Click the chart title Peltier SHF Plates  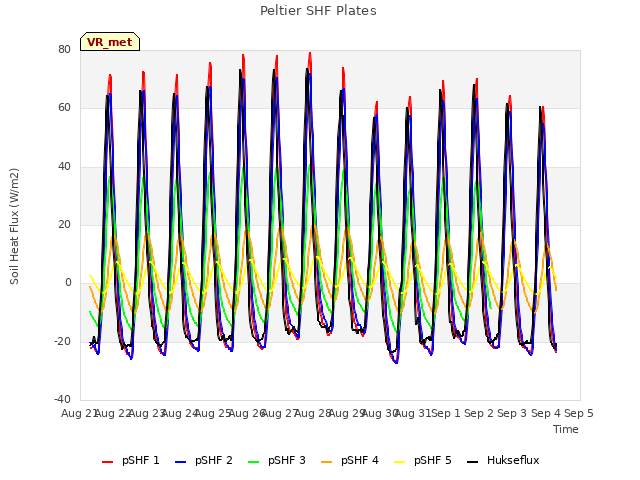click(x=318, y=11)
